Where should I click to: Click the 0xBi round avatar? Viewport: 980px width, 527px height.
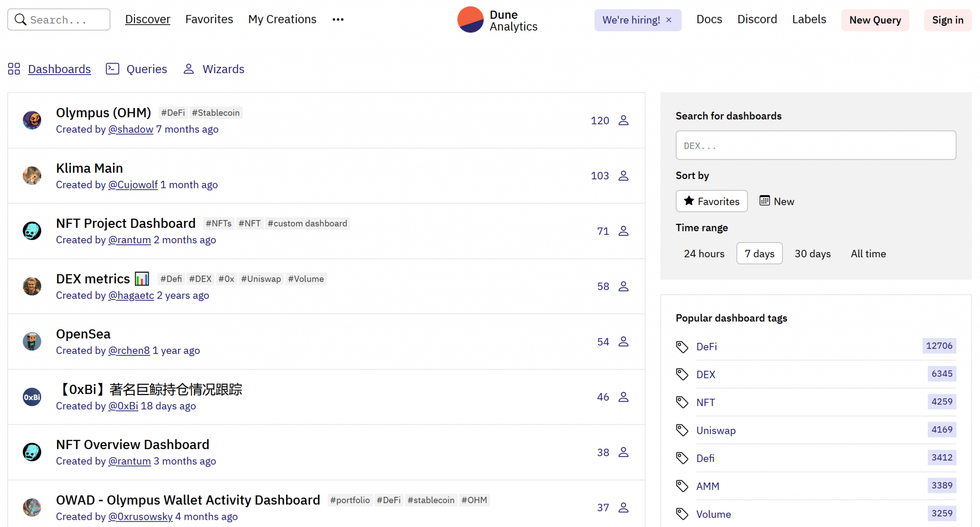tap(32, 397)
